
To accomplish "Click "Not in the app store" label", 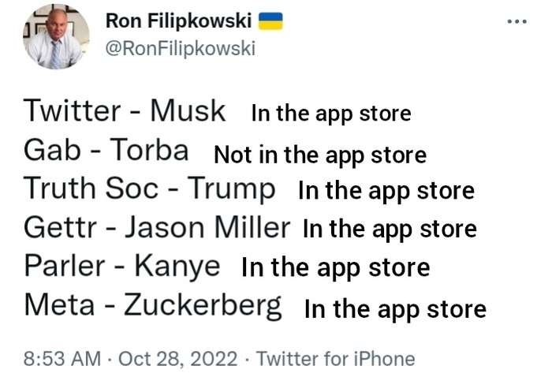I will [320, 155].
